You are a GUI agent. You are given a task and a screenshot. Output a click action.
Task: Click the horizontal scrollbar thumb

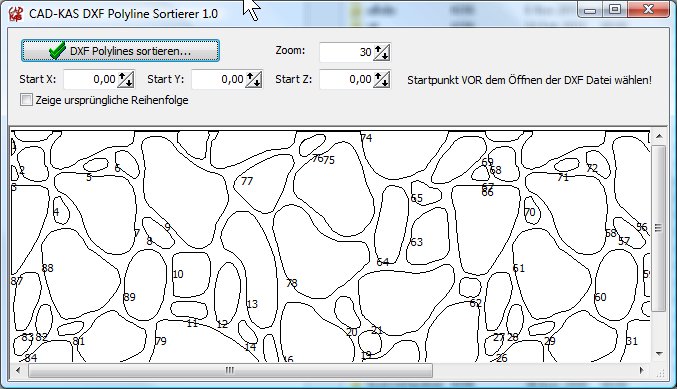pos(230,370)
